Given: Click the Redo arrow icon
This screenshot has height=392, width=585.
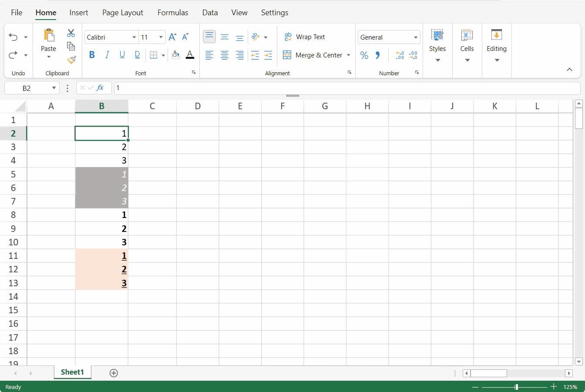Looking at the screenshot, I should tap(13, 55).
